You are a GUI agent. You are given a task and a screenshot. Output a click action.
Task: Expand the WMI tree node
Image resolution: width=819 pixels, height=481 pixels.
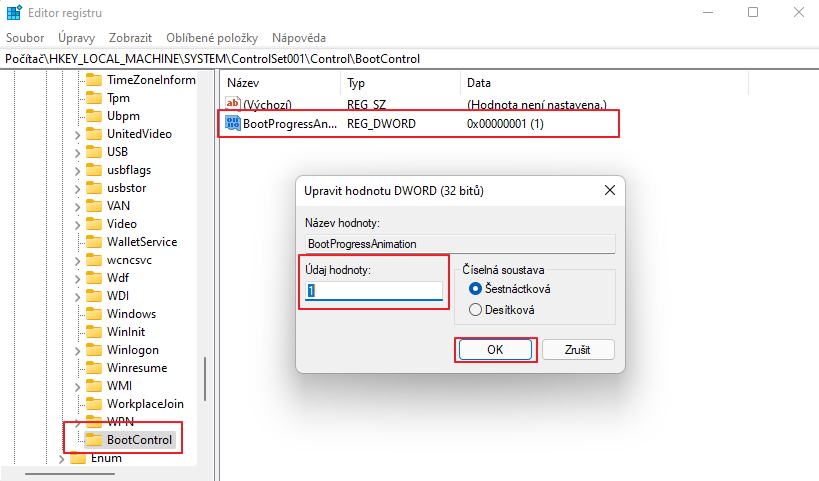coord(78,386)
